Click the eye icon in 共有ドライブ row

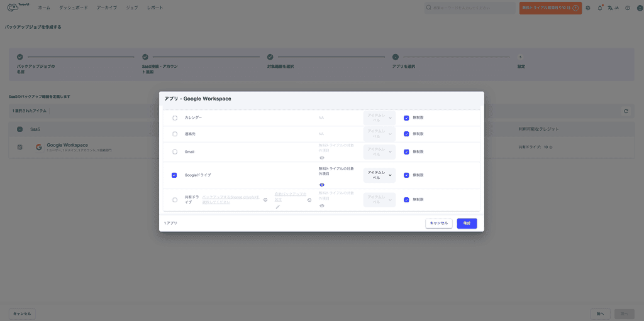coord(321,205)
